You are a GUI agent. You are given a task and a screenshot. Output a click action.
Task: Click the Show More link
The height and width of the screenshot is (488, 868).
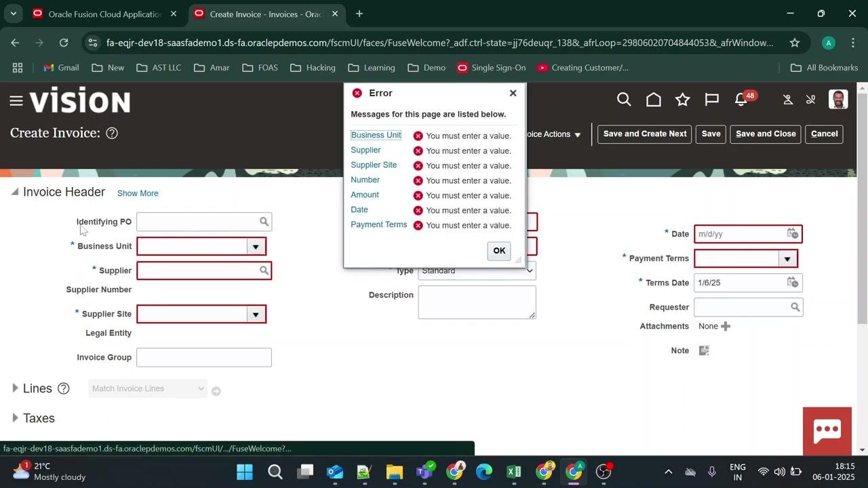[138, 193]
